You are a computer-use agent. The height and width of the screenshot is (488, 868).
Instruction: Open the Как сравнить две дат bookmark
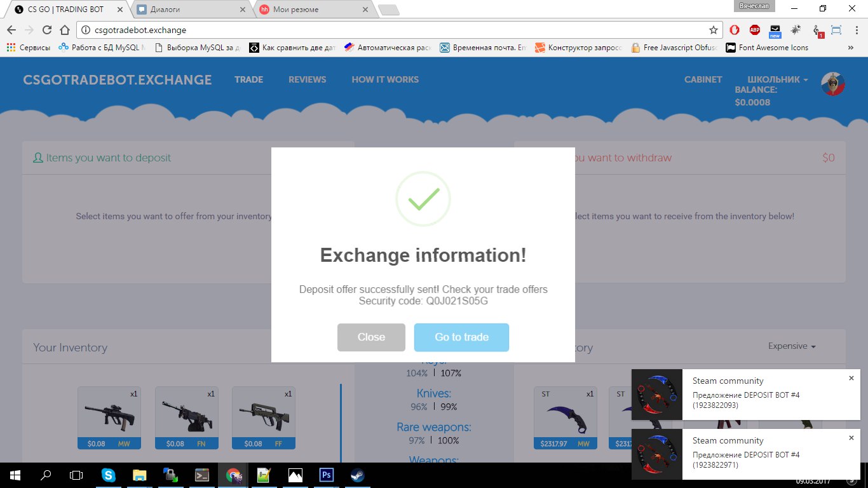(292, 48)
